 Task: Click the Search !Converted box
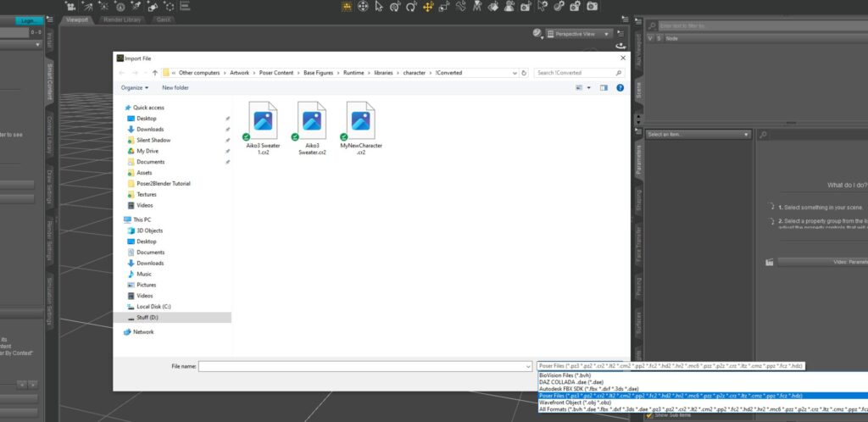580,73
